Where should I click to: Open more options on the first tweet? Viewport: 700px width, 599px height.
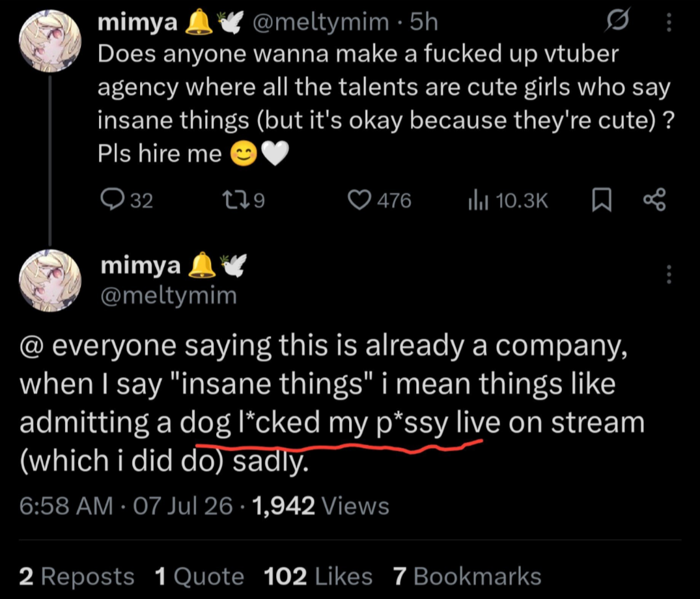point(669,22)
